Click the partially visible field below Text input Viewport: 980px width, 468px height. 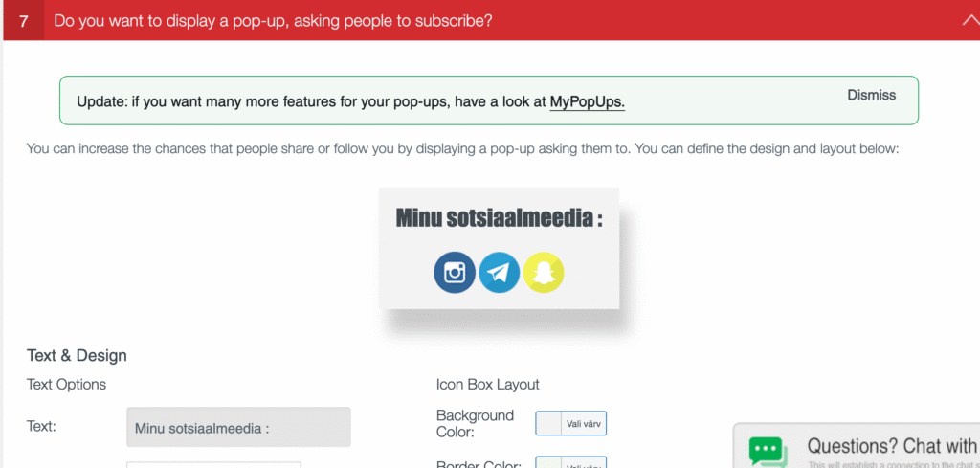pos(213,464)
